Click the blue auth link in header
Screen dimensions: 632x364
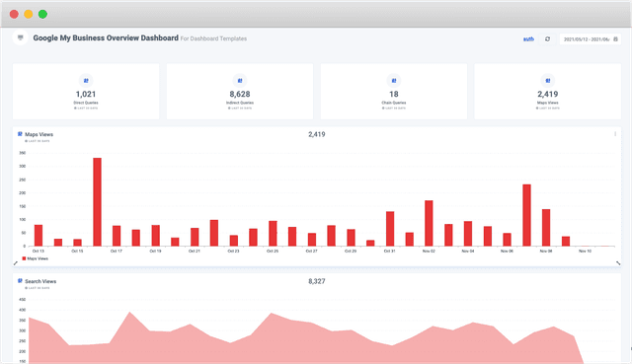point(528,39)
